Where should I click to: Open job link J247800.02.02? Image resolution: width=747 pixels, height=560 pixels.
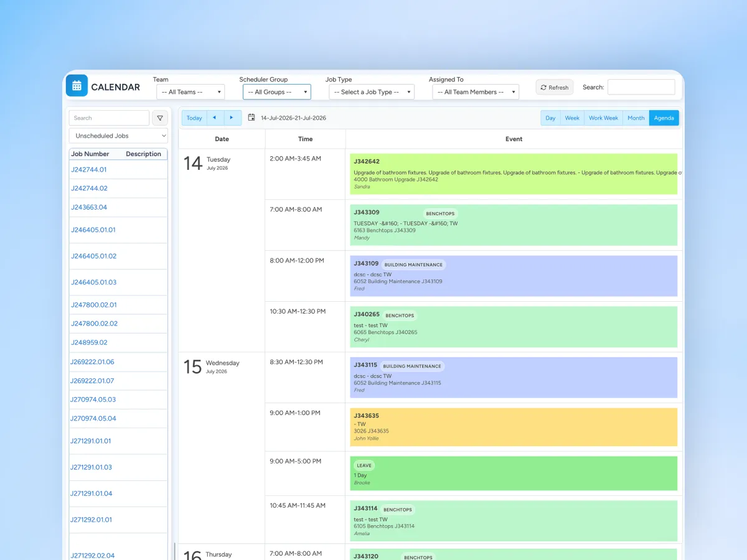(94, 324)
